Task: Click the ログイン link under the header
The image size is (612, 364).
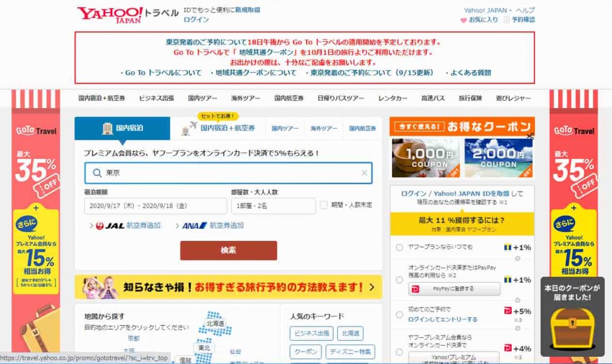Action: [x=196, y=20]
